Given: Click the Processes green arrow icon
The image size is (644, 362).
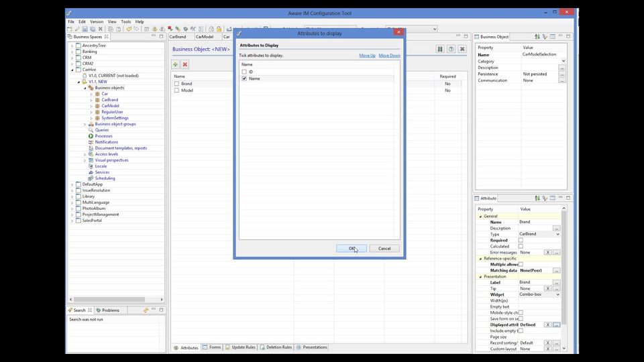Looking at the screenshot, I should coord(91,136).
